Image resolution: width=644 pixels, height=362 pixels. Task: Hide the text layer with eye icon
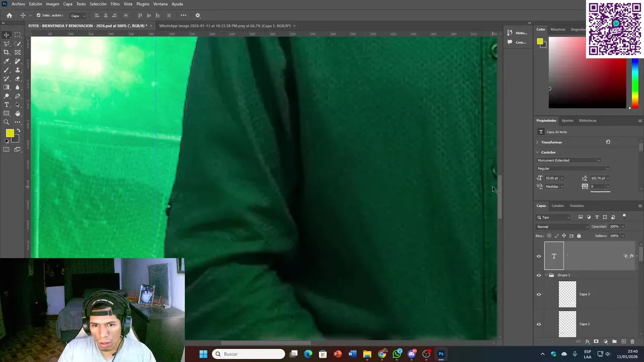click(539, 256)
